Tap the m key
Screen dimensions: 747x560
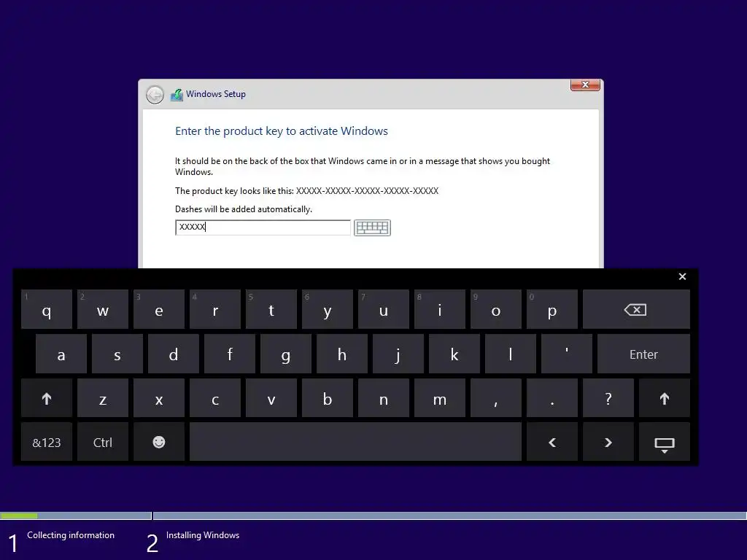coord(440,399)
